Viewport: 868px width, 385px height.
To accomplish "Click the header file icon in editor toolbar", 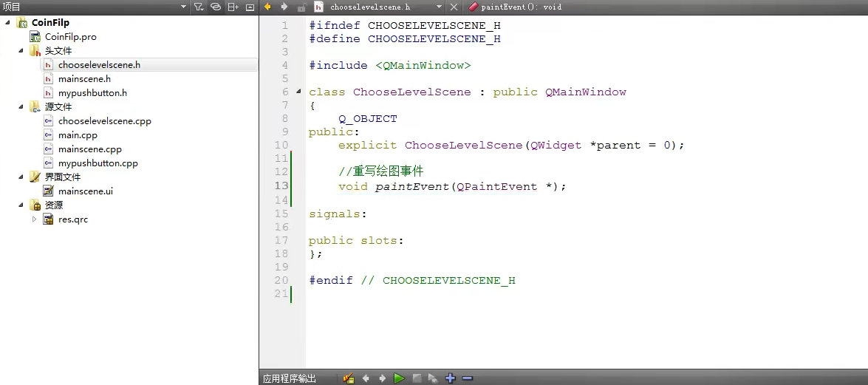I will [x=318, y=7].
